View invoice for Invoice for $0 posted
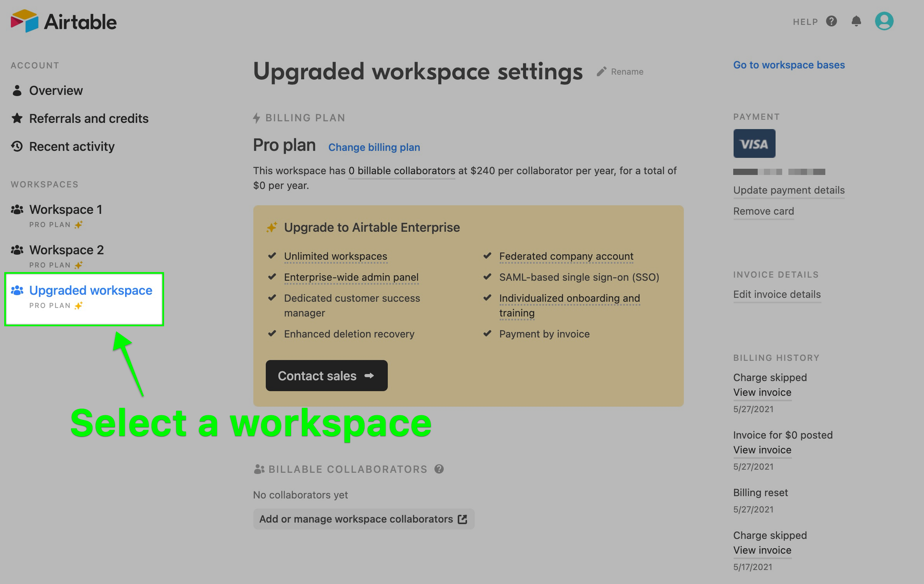This screenshot has width=924, height=584. (762, 450)
